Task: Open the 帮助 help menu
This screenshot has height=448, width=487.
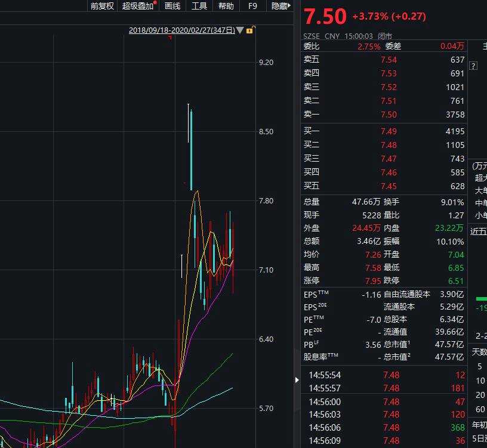Action: tap(226, 6)
